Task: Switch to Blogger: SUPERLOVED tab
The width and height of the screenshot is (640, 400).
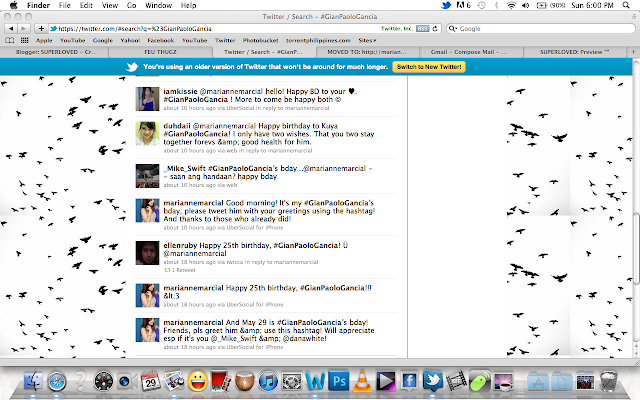Action: coord(54,52)
